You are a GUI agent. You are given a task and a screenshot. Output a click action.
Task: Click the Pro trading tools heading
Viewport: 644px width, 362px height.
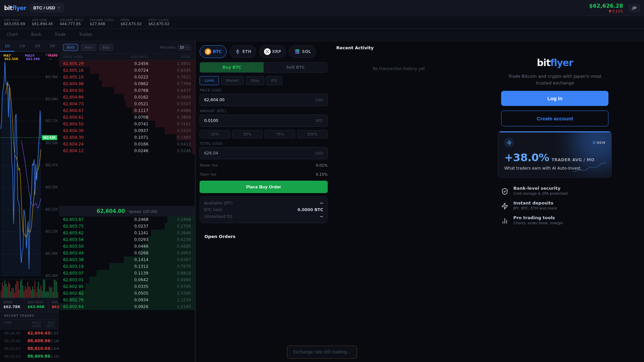(x=534, y=218)
